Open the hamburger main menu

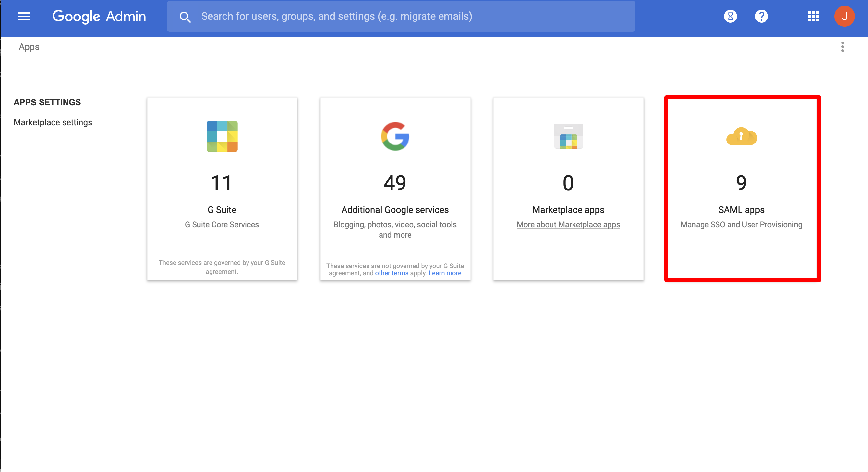24,16
